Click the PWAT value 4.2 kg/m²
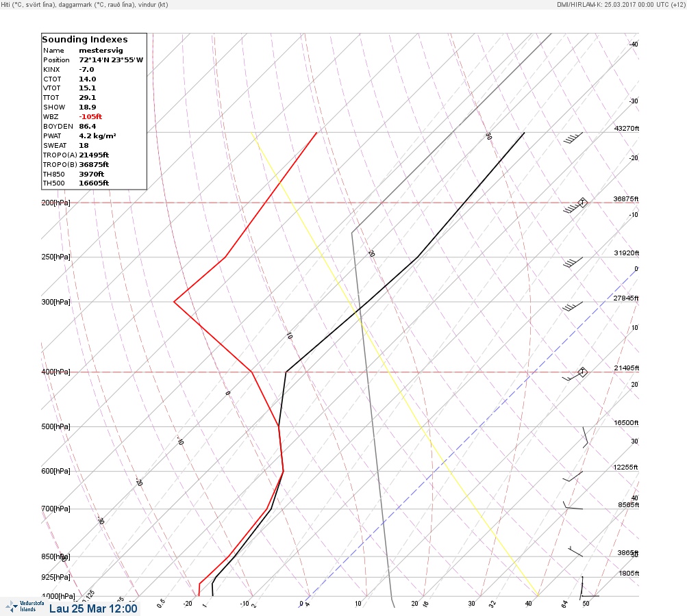The height and width of the screenshot is (616, 687). click(x=98, y=136)
